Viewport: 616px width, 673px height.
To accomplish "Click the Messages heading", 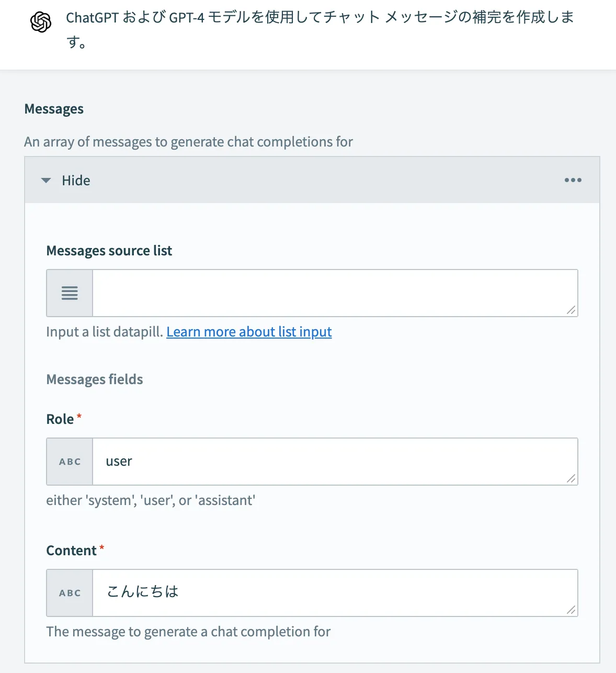I will pos(54,109).
